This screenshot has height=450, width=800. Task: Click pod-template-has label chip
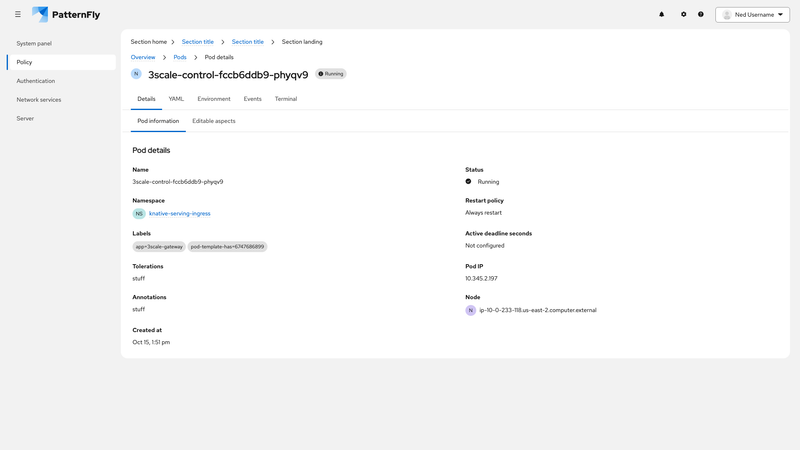pyautogui.click(x=228, y=246)
